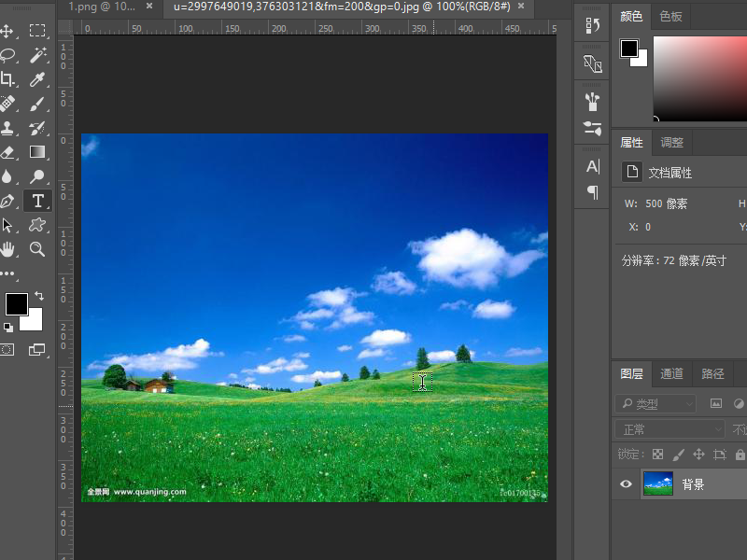Image resolution: width=747 pixels, height=560 pixels.
Task: Click Color panel background white swatch
Action: [641, 59]
